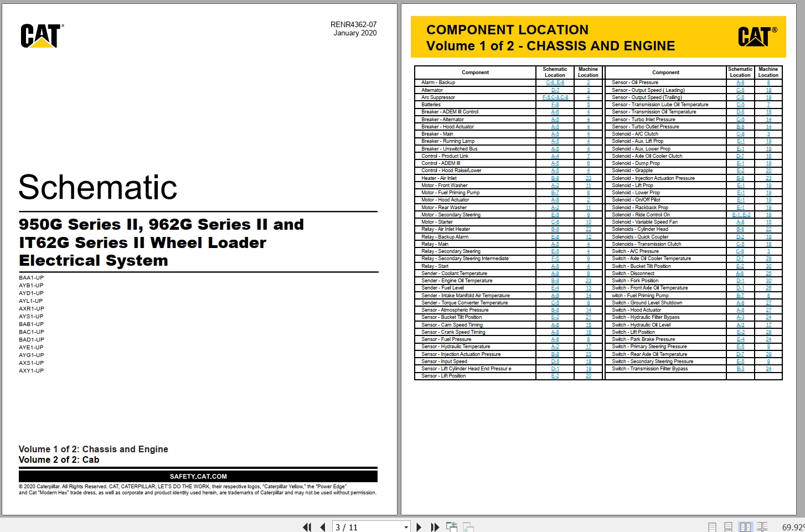Screen dimensions: 805x532
Task: Open schematic B-8 for Sensor - Turbo Outlet Pressure
Action: (x=740, y=127)
